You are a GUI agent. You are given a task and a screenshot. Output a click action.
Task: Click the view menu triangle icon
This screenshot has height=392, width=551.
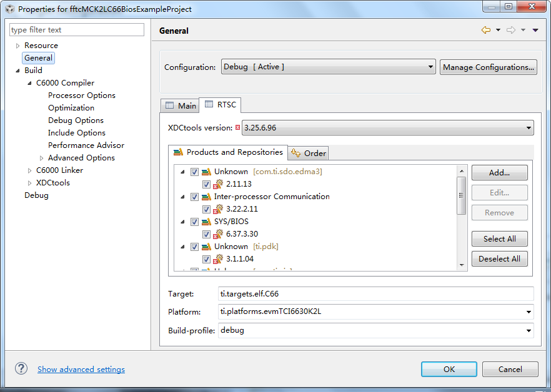pos(535,30)
